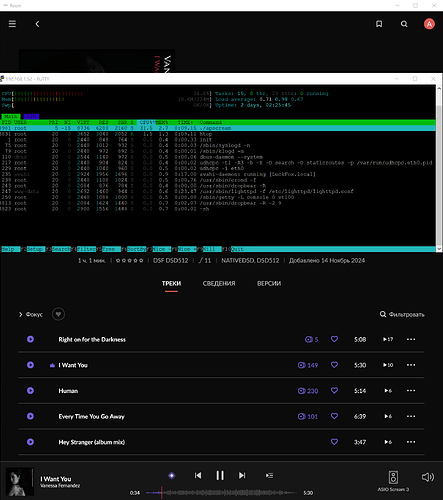Image resolution: width=443 pixels, height=500 pixels.
Task: Favorite Every Time You Go Away
Action: pos(334,416)
